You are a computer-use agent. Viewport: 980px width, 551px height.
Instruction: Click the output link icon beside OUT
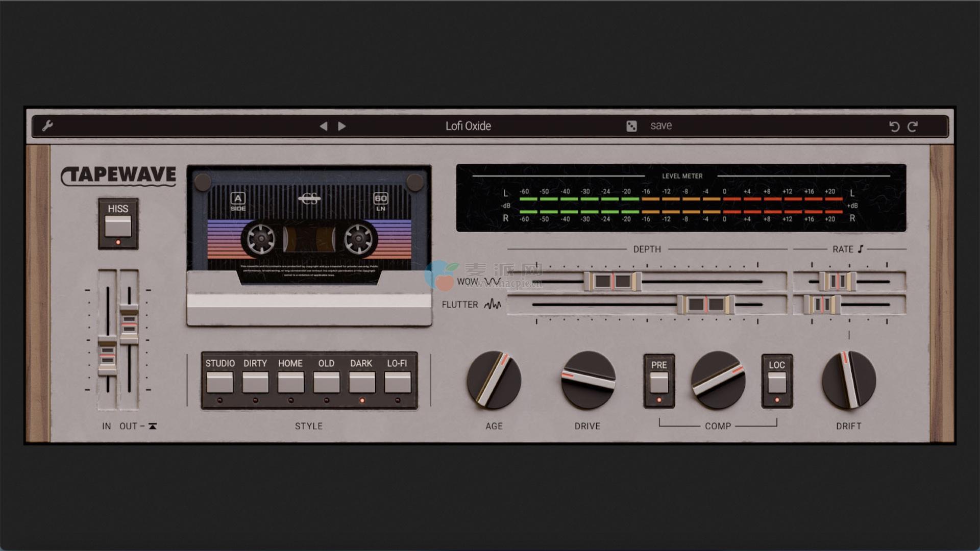(x=153, y=426)
